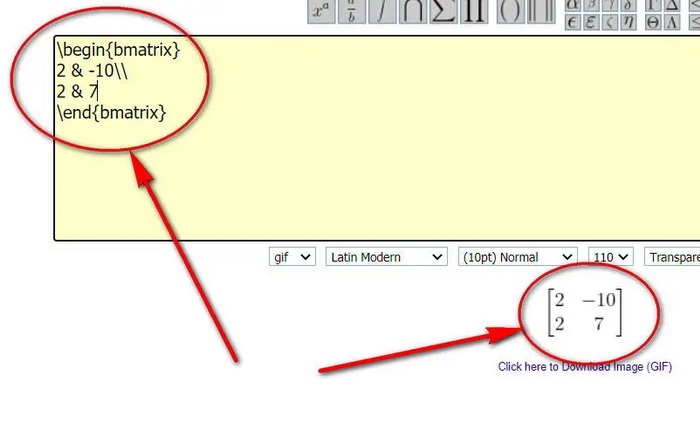Insert superscript using the x^a button
This screenshot has width=700, height=423.
click(320, 11)
